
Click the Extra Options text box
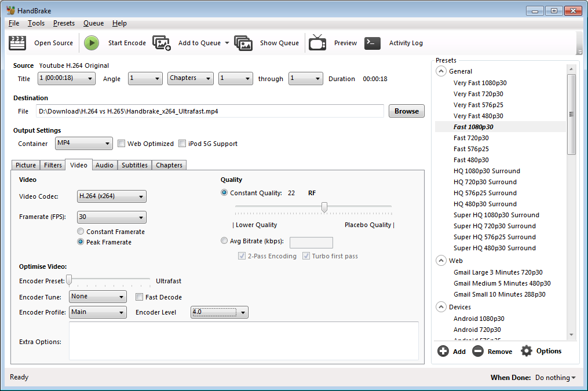click(x=244, y=341)
